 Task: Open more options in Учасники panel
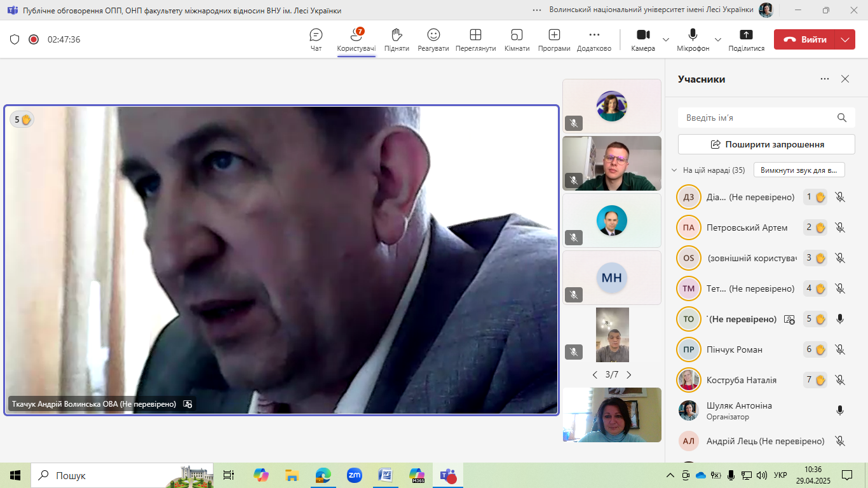tap(825, 79)
